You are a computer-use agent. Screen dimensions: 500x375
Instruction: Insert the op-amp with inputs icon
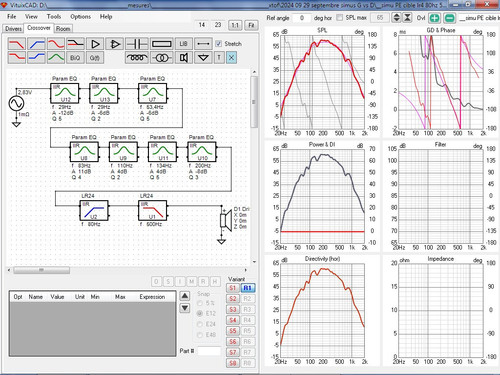[x=115, y=44]
